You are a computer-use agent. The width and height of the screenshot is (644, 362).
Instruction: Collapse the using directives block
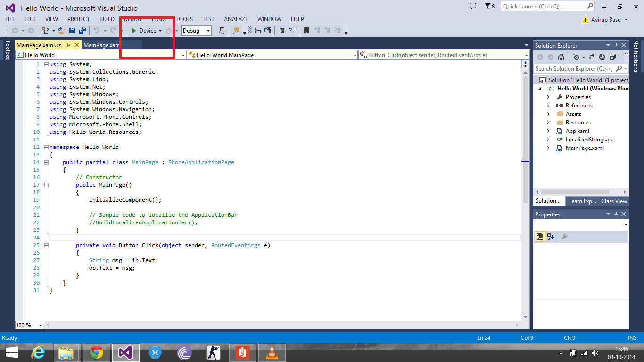[46, 64]
